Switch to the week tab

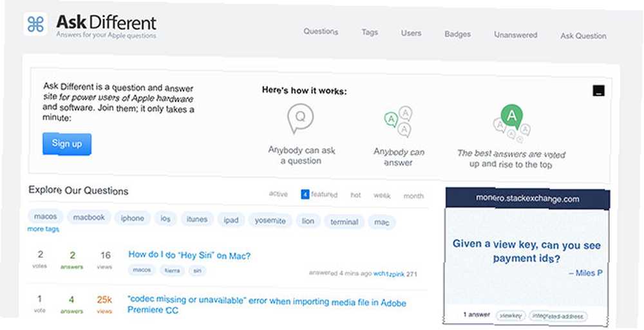click(x=382, y=196)
